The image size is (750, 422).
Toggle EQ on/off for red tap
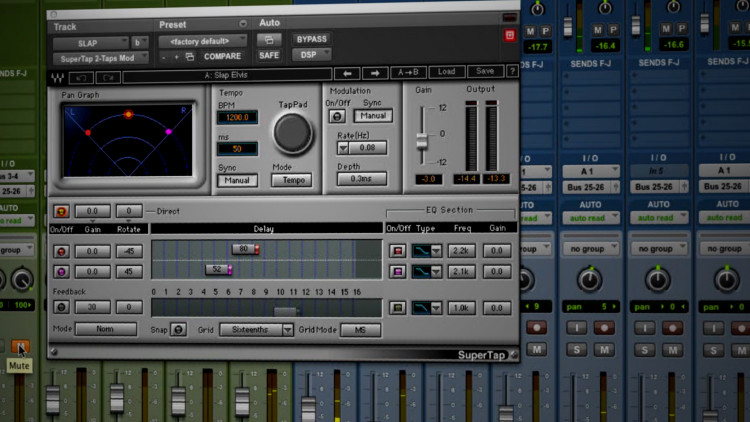click(x=397, y=251)
